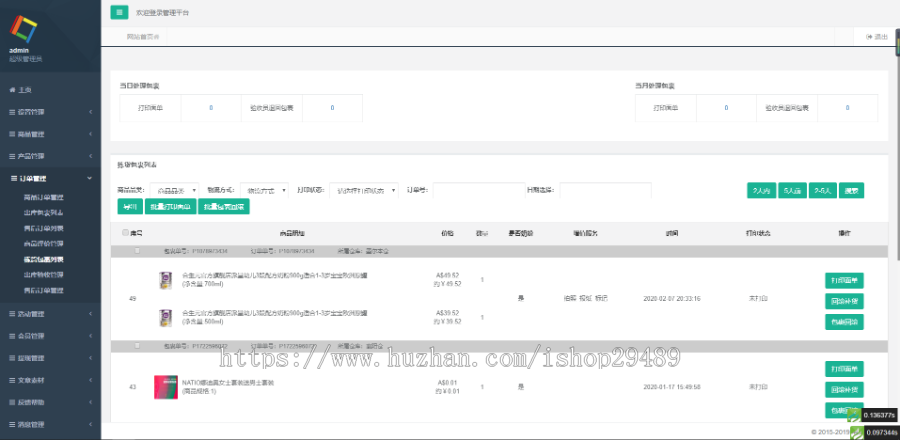Open the 物流方式 dropdown
This screenshot has height=440, width=900.
[264, 190]
